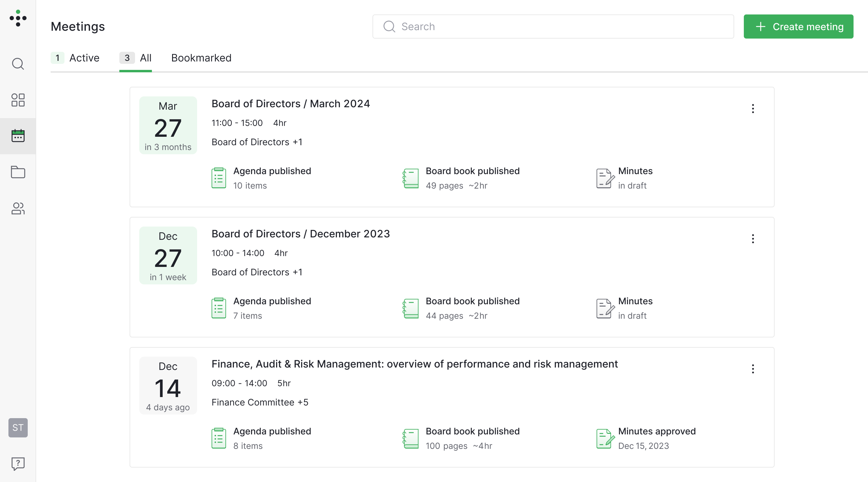Open the dashboard grid view in sidebar

[17, 100]
